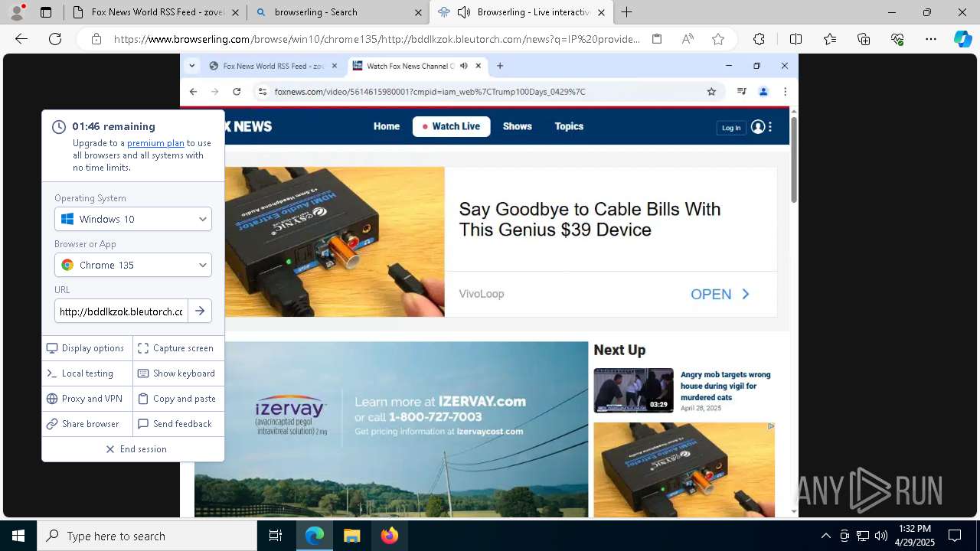This screenshot has width=980, height=551.
Task: Open Edge settings and more menu
Action: click(x=931, y=39)
